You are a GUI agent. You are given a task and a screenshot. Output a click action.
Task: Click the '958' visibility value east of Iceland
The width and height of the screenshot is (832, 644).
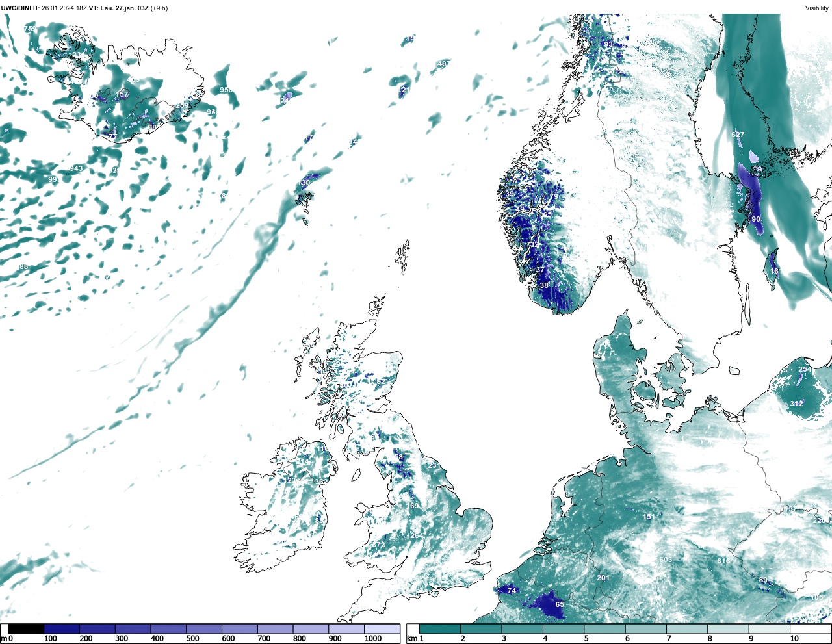[226, 90]
